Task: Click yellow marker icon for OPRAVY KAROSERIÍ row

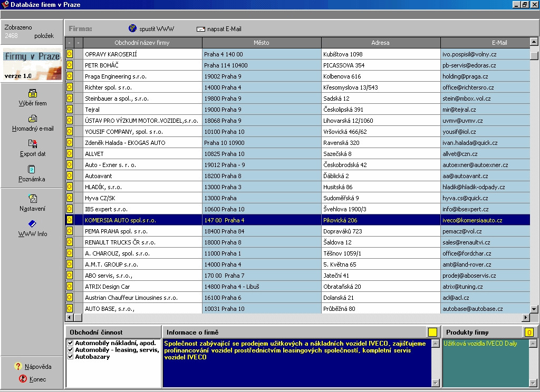Action: click(70, 54)
